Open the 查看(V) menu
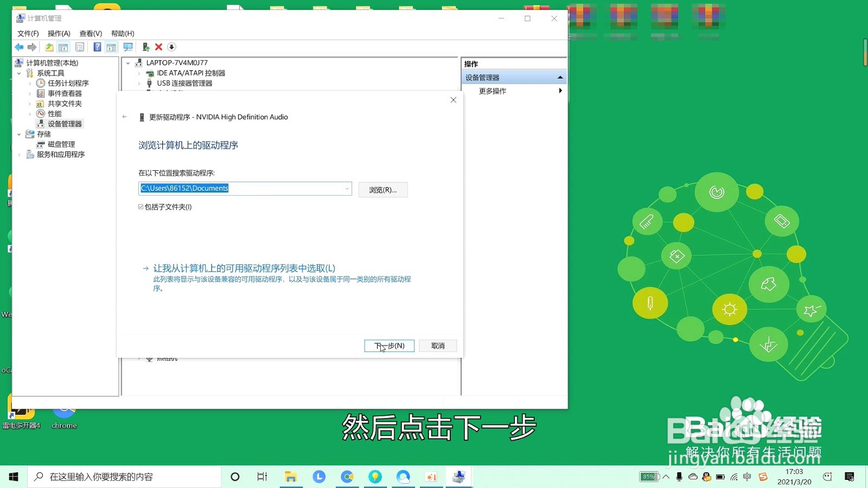The height and width of the screenshot is (488, 868). pos(91,34)
